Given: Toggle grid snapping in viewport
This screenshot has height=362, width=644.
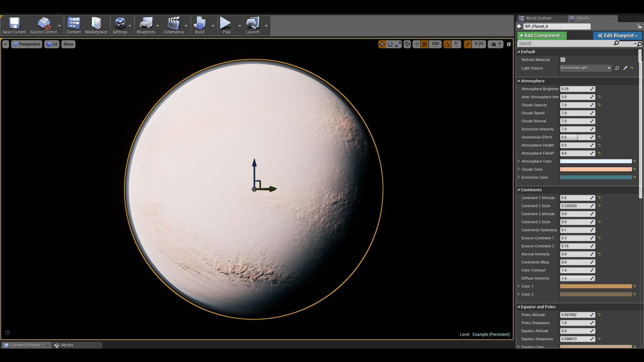Looking at the screenshot, I should (x=425, y=44).
